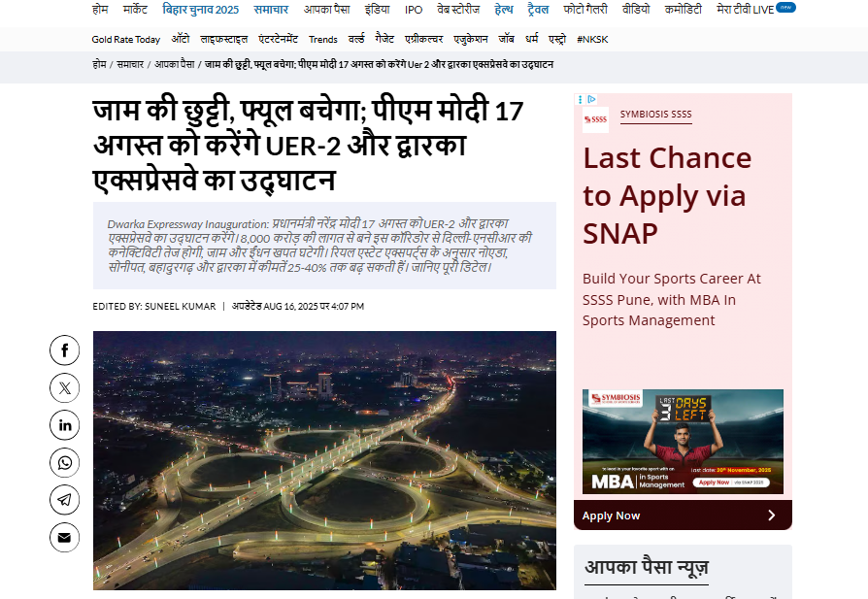Share article by email envelope icon
868x599 pixels.
coord(64,537)
